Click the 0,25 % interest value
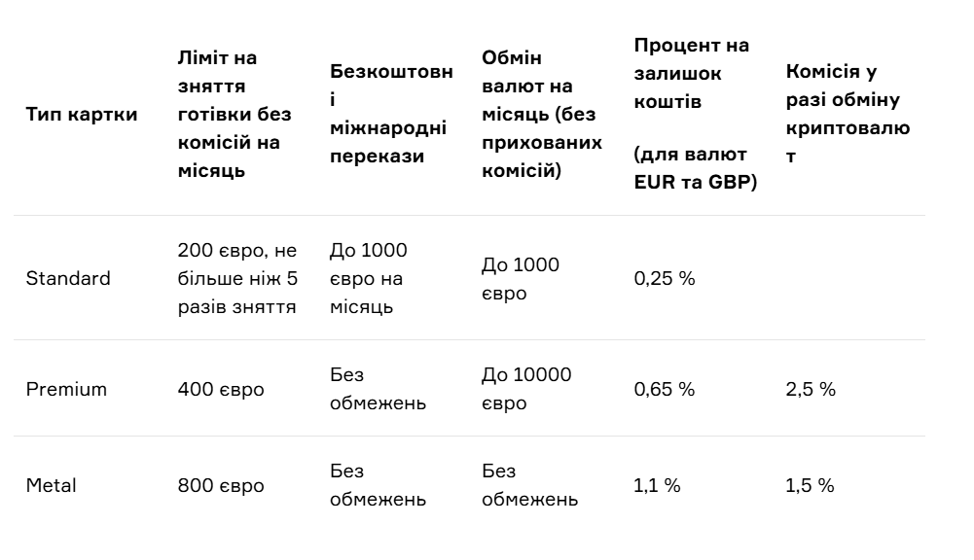The width and height of the screenshot is (974, 560). coord(664,278)
